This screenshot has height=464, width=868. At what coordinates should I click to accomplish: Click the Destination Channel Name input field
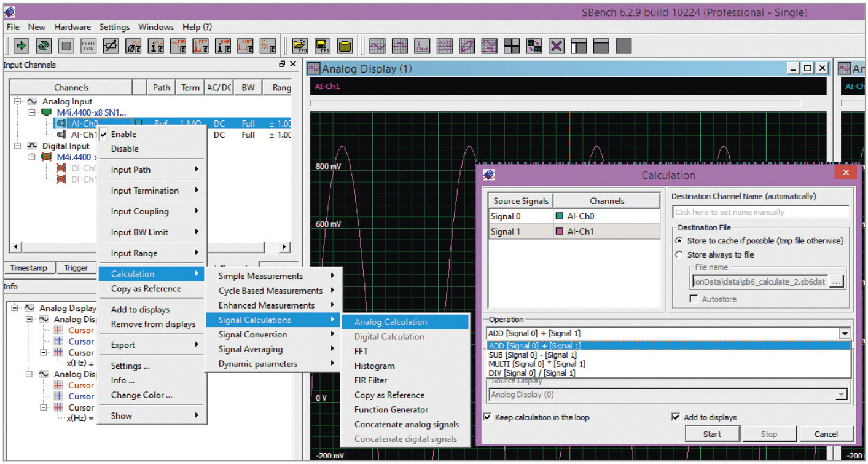(760, 212)
